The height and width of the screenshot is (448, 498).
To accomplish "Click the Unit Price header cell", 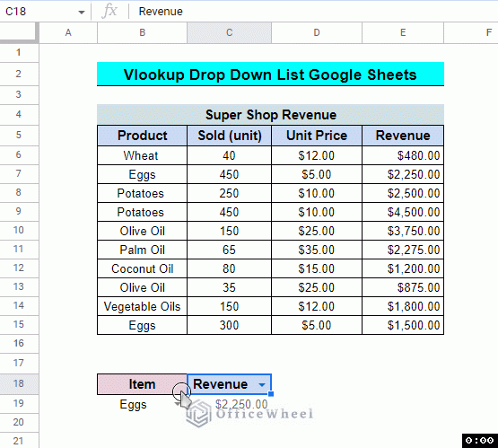I will (317, 136).
